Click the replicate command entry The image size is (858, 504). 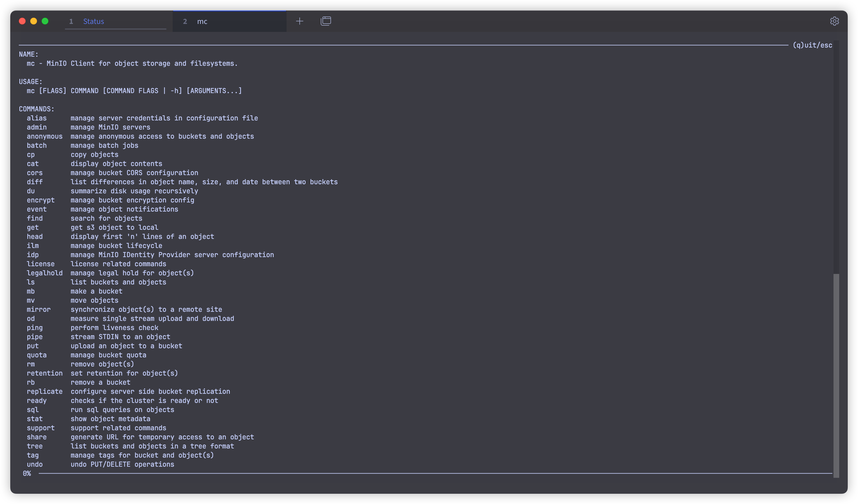click(x=45, y=391)
